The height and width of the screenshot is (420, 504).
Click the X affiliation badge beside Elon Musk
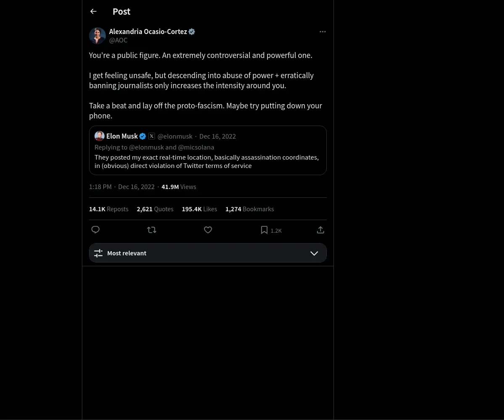click(x=152, y=136)
